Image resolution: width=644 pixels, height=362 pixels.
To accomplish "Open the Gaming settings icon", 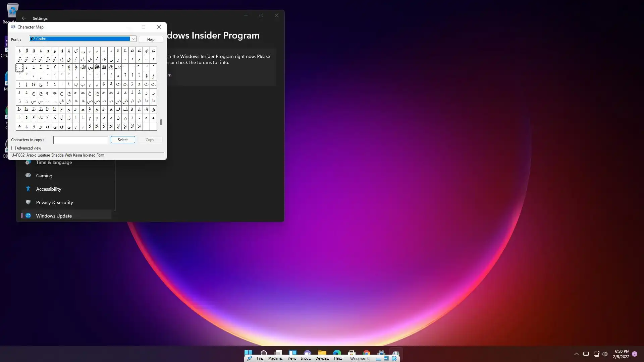I will 28,175.
